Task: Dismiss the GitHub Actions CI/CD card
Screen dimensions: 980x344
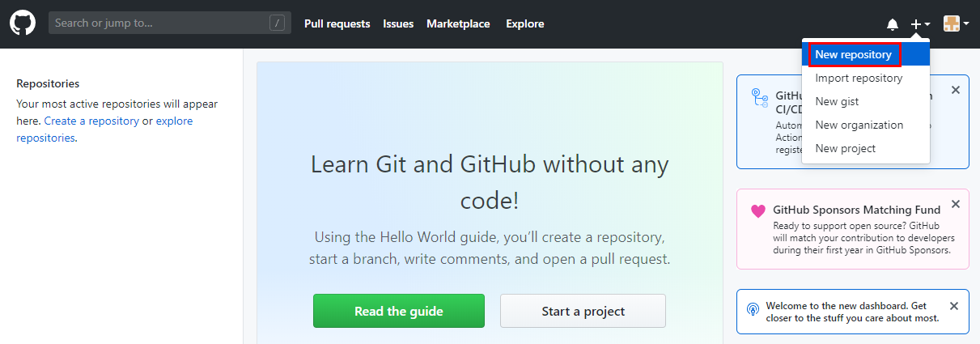Action: [955, 90]
